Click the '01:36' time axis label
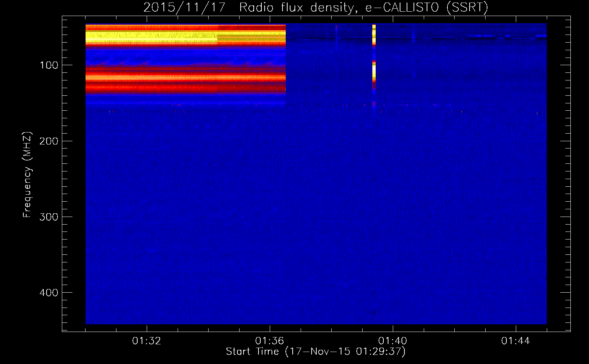This screenshot has height=364, width=589. coord(270,341)
